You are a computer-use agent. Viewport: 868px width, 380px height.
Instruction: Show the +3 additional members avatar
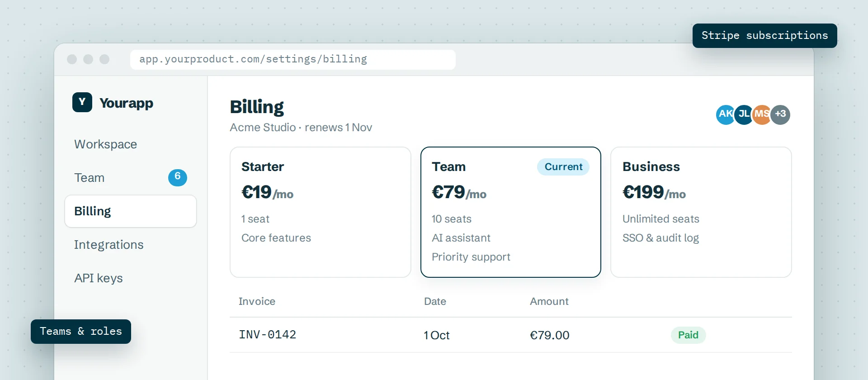click(781, 114)
